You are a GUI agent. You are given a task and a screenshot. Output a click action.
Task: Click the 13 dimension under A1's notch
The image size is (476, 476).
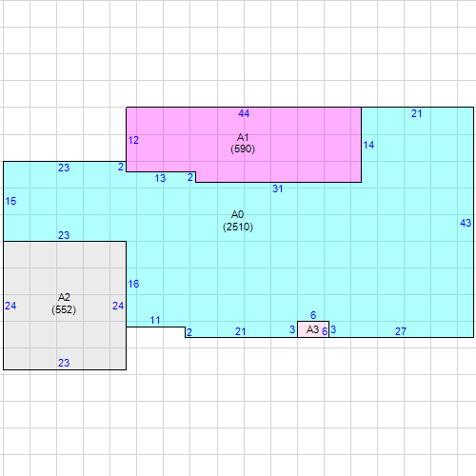click(x=160, y=178)
